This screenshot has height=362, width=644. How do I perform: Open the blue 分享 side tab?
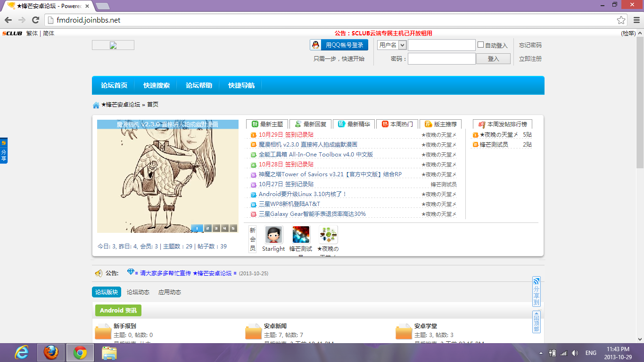click(4, 151)
